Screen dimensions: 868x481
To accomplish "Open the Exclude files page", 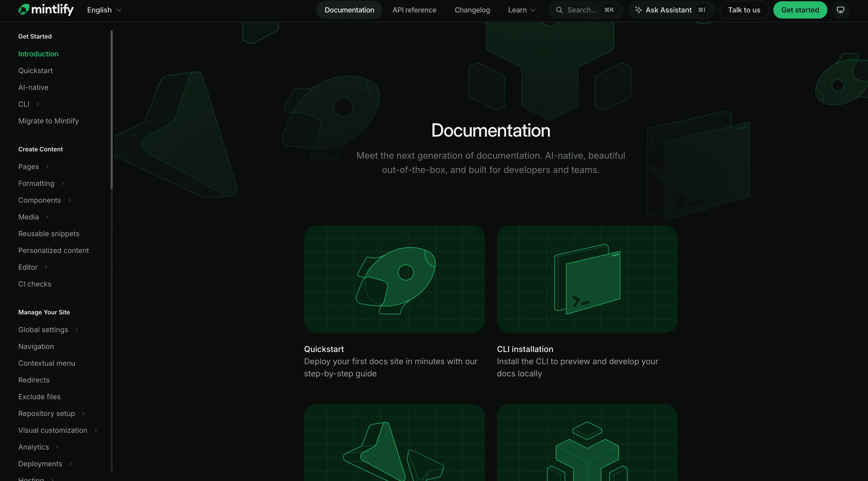I will (39, 397).
